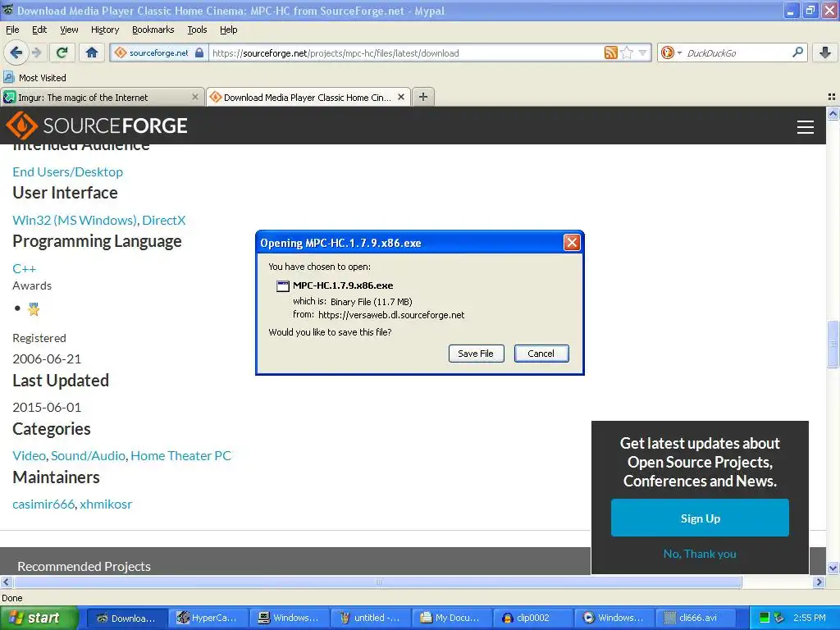Image resolution: width=840 pixels, height=630 pixels.
Task: Switch to the clip0002 taskbar item
Action: 533,619
